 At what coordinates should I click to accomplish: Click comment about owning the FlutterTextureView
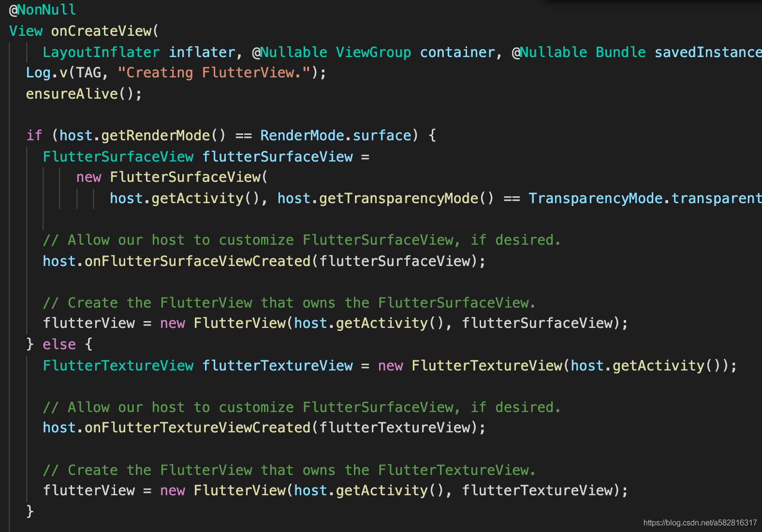point(289,470)
